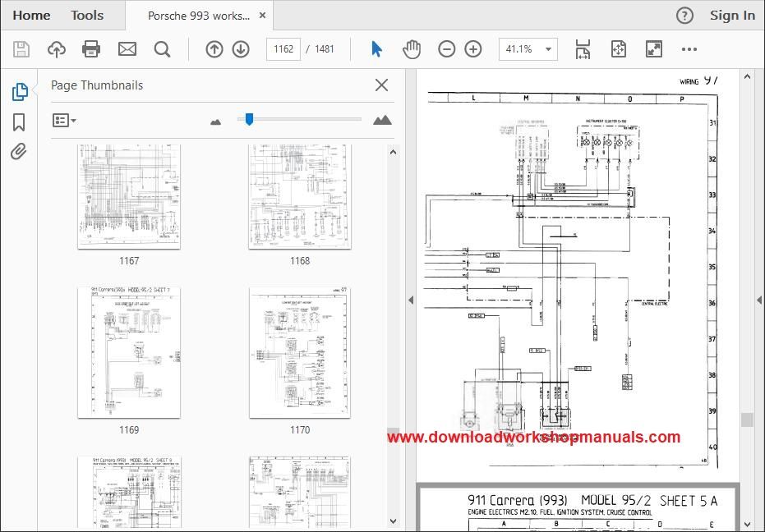Open the Page Thumbnails panel icon

click(20, 92)
